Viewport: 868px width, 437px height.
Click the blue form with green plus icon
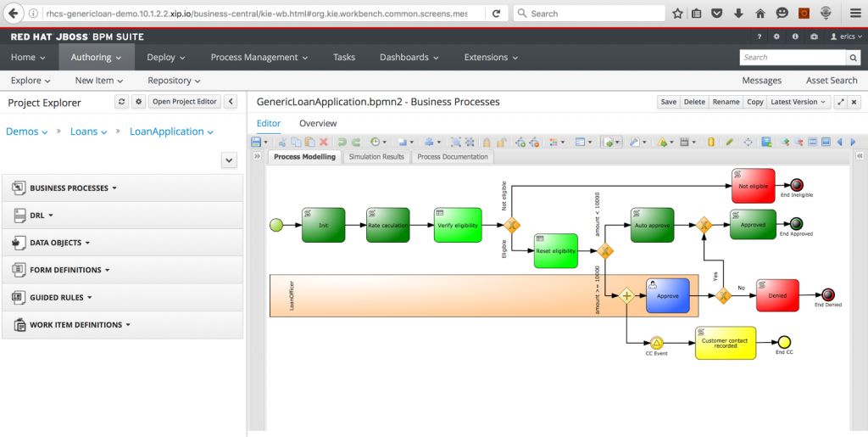coord(766,143)
